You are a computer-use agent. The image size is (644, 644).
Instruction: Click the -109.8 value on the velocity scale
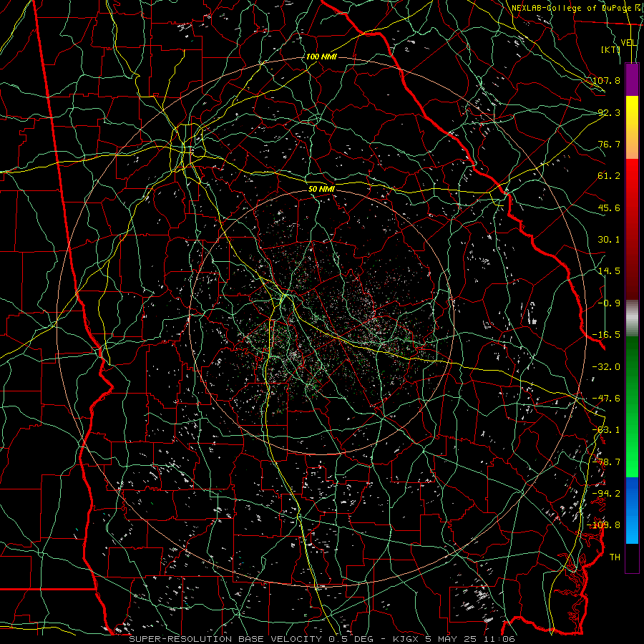click(x=604, y=525)
